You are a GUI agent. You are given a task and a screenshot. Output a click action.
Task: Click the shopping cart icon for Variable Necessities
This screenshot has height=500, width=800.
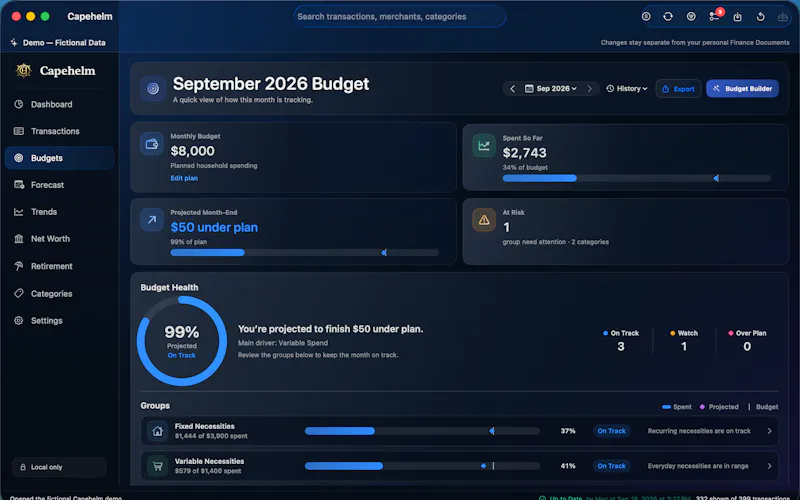(x=158, y=466)
